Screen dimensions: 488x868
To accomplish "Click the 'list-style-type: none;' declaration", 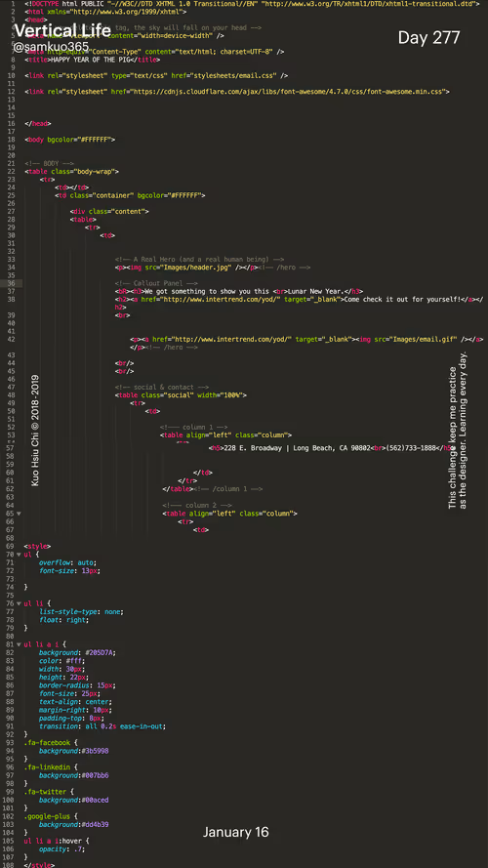I will (x=81, y=611).
